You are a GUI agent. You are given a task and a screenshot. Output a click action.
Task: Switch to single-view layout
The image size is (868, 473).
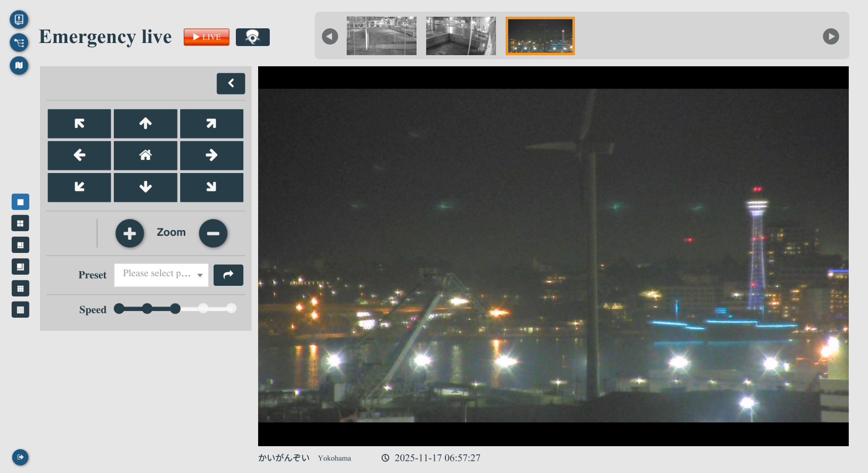coord(20,202)
